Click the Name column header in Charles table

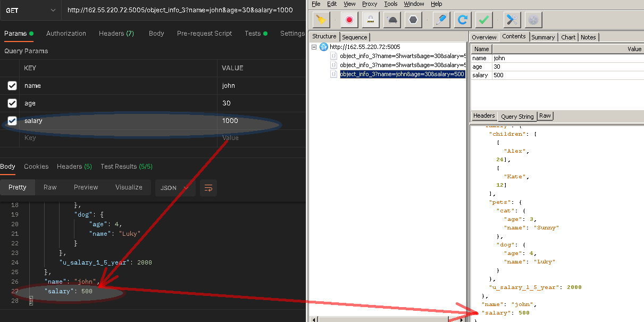tap(481, 49)
